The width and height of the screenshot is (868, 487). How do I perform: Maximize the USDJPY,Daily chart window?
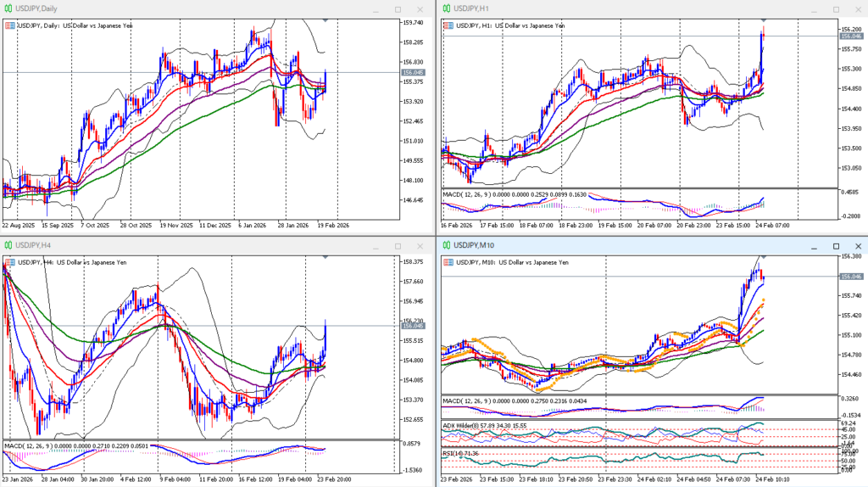pyautogui.click(x=398, y=9)
